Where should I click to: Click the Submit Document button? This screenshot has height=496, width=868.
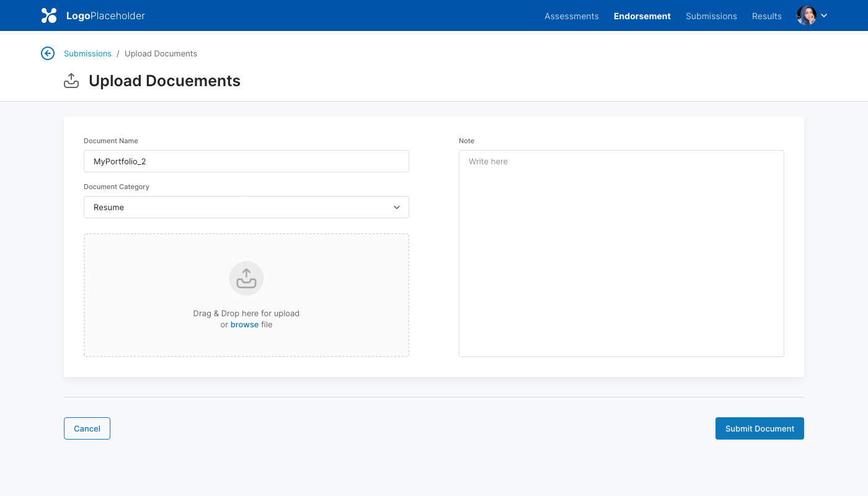tap(759, 428)
